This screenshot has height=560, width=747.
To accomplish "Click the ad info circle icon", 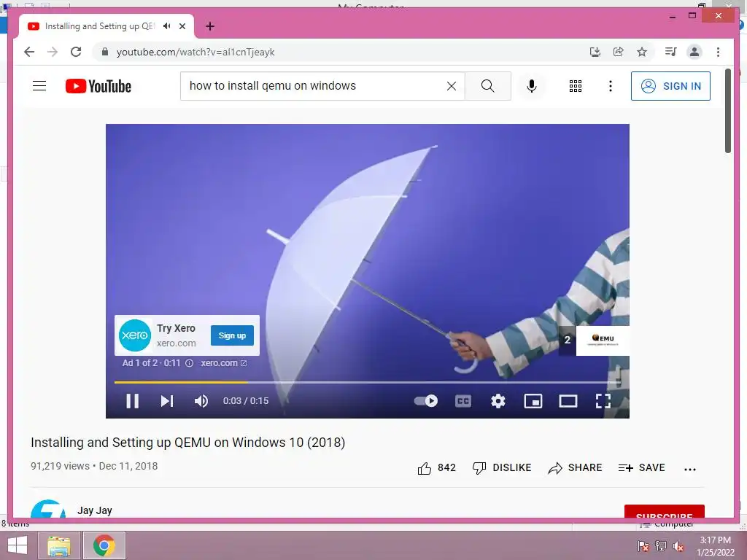I will (x=189, y=363).
